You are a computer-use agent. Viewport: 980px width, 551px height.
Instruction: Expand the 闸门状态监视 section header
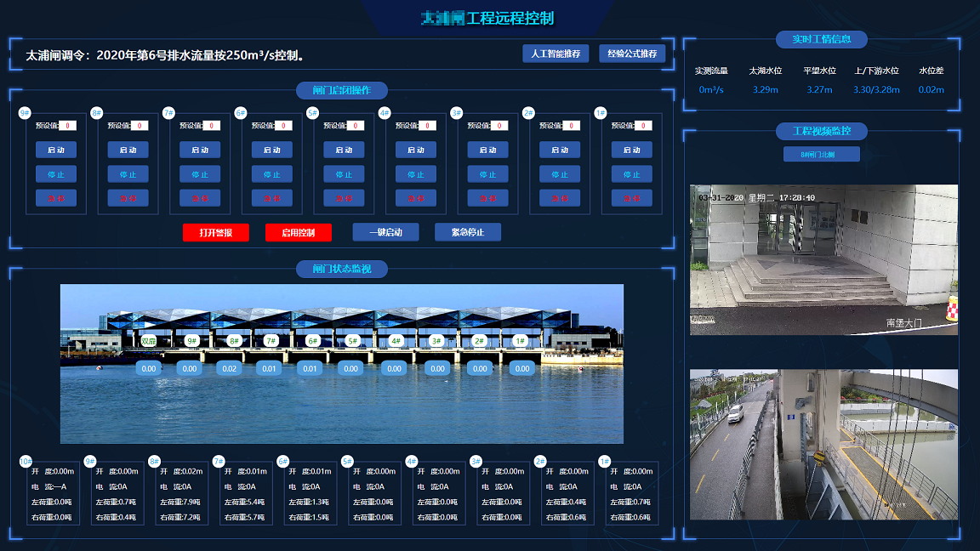coord(342,270)
